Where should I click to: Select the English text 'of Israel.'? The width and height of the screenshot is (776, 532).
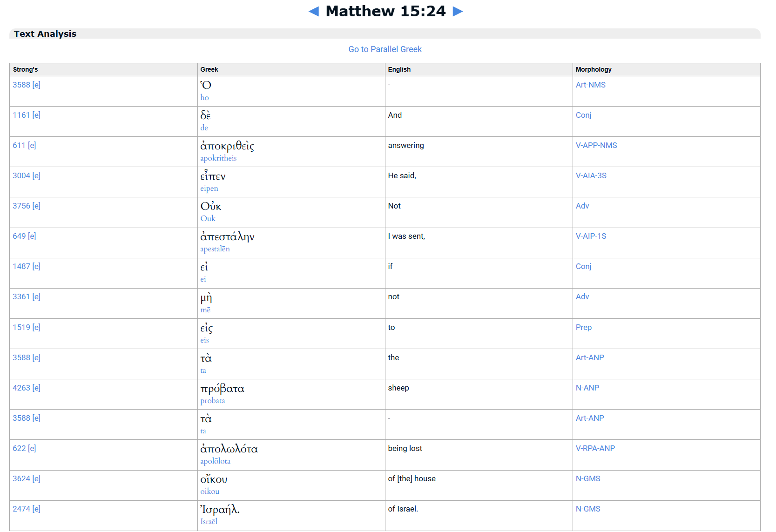403,509
